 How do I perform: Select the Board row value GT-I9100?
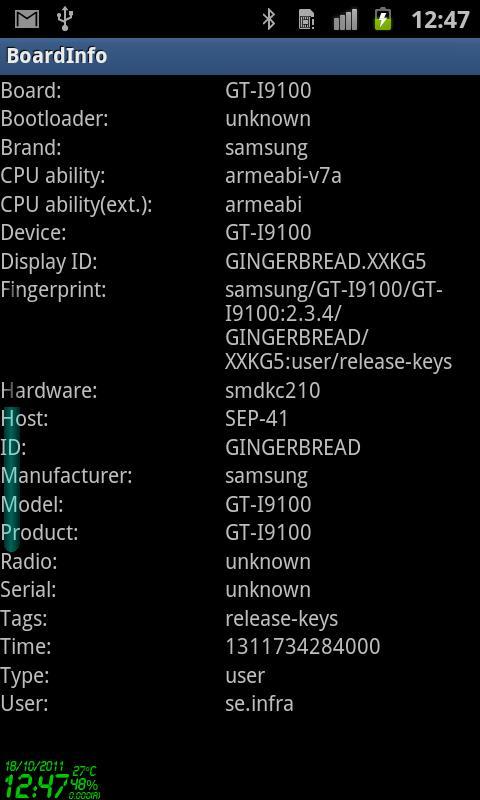pos(268,91)
